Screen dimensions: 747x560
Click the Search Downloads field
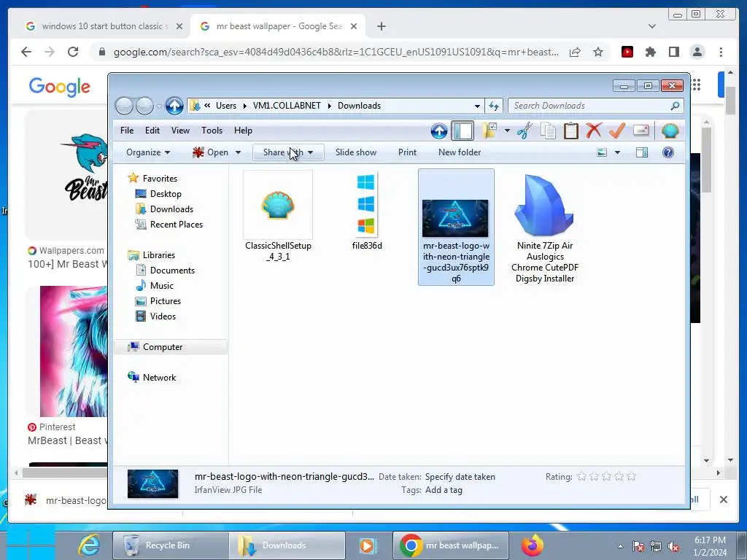click(595, 106)
